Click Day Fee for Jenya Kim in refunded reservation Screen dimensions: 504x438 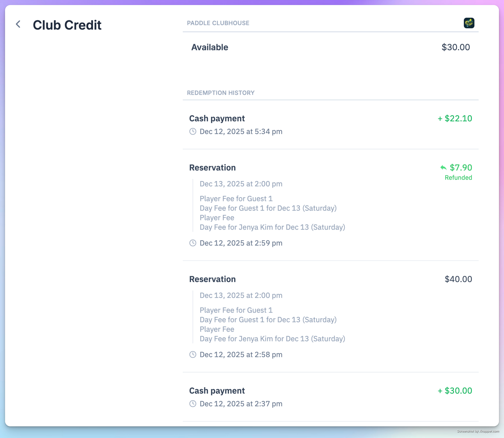point(272,227)
